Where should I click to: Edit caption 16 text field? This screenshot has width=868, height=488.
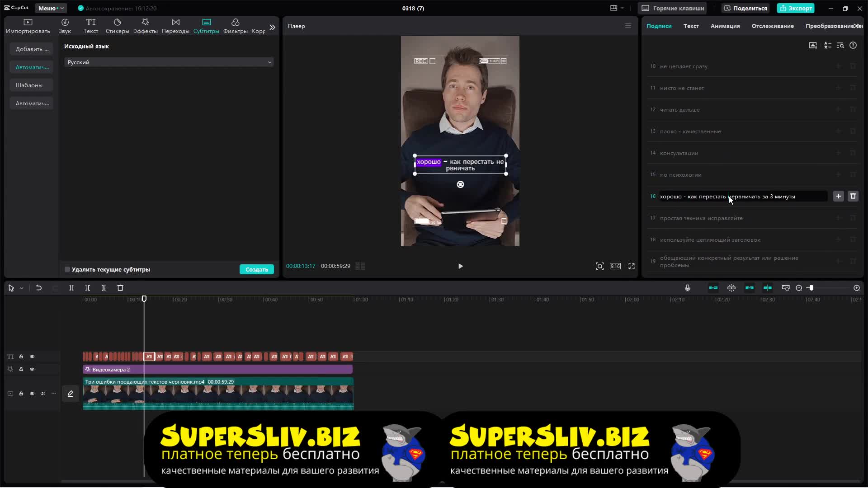tap(743, 197)
